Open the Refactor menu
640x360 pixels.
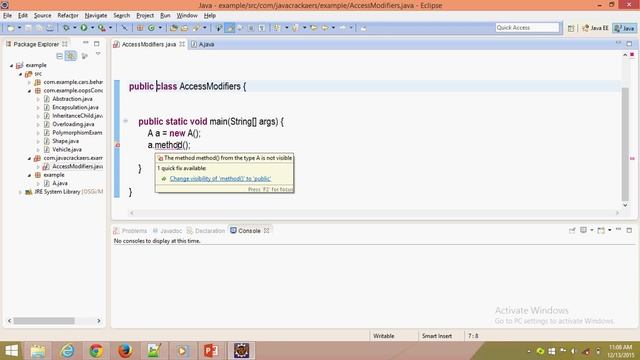tap(68, 16)
